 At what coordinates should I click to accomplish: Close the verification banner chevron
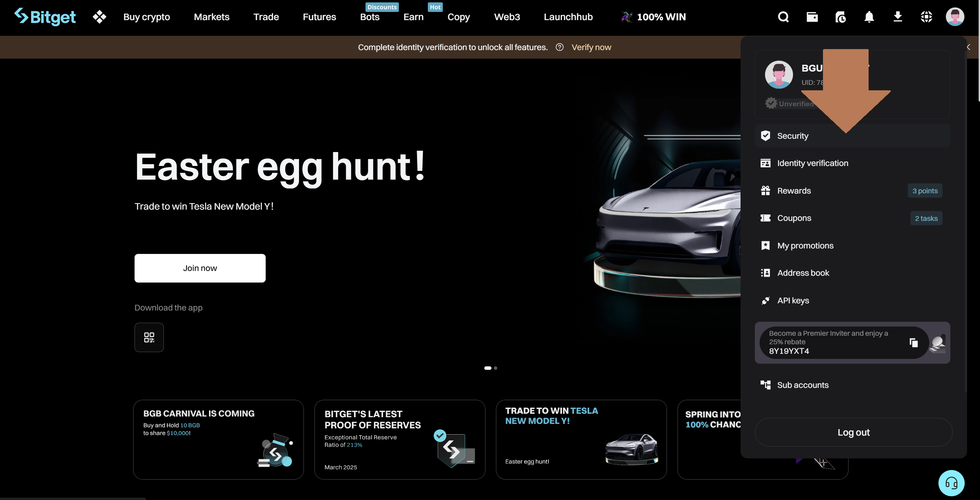[x=968, y=47]
